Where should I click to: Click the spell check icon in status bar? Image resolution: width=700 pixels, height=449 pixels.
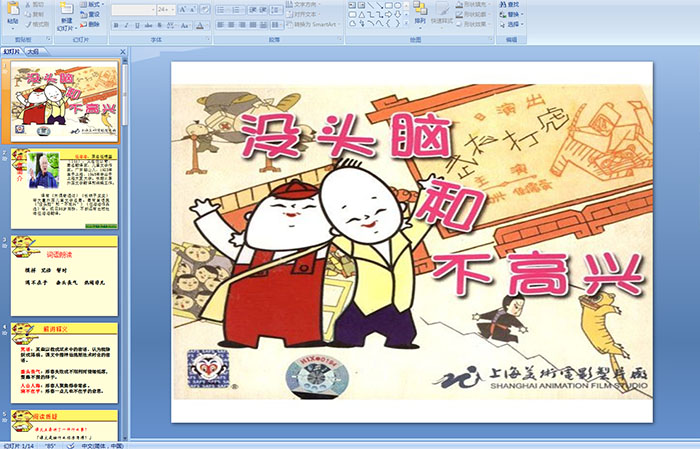pyautogui.click(x=71, y=445)
